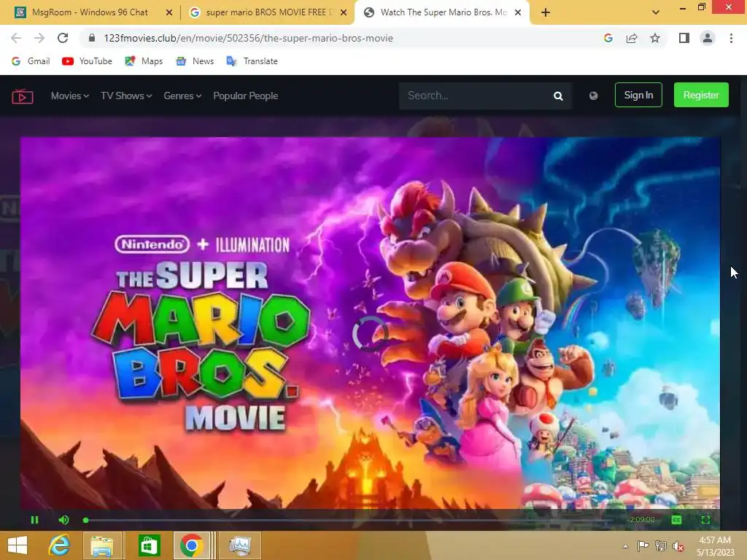The height and width of the screenshot is (560, 747).
Task: Open the Popular People page
Action: click(x=245, y=96)
